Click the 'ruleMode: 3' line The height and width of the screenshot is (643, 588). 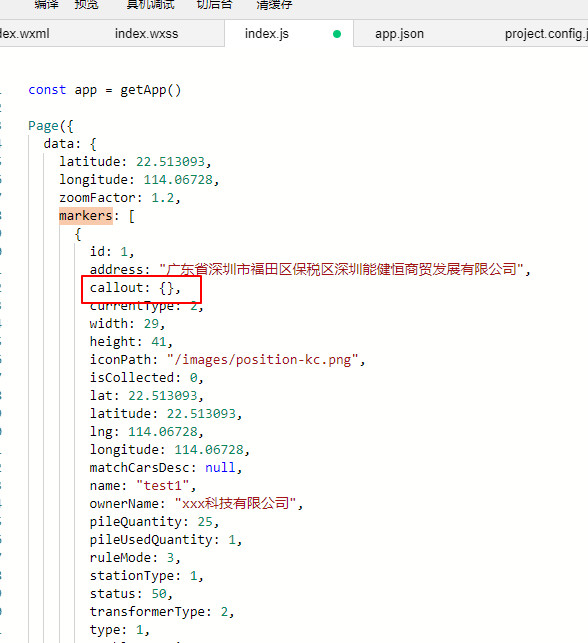coord(135,558)
